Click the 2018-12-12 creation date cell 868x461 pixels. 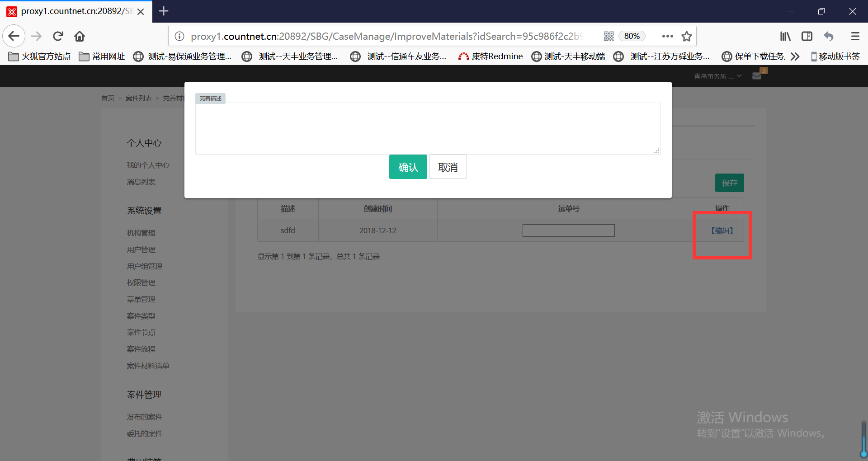click(378, 231)
